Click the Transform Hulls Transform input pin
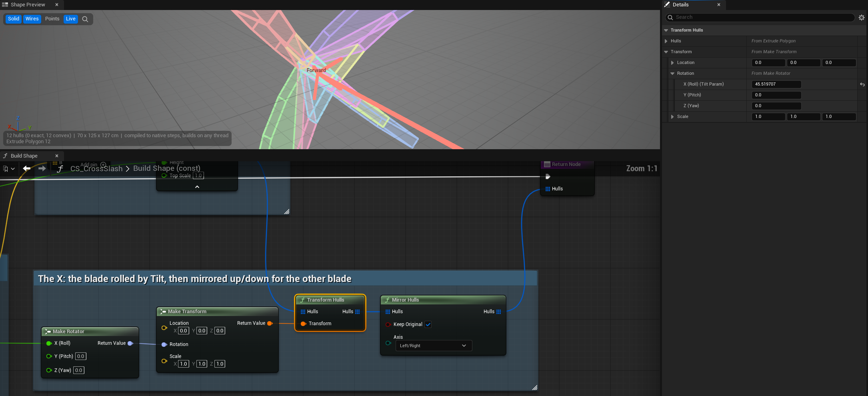 pyautogui.click(x=303, y=324)
